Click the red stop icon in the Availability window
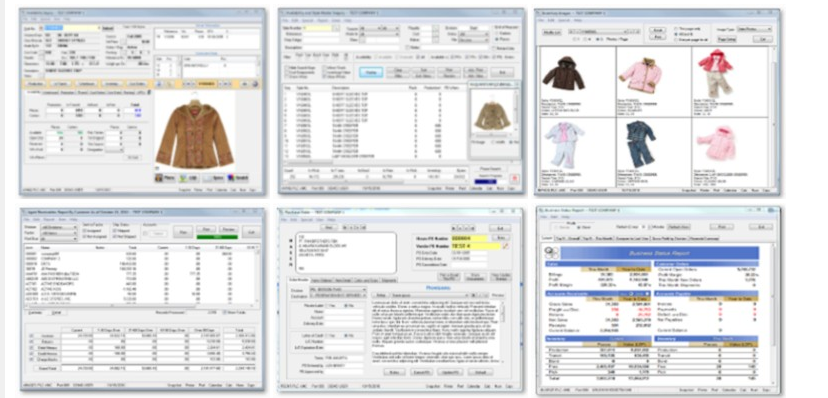Image resolution: width=828 pixels, height=398 pixels. click(514, 178)
